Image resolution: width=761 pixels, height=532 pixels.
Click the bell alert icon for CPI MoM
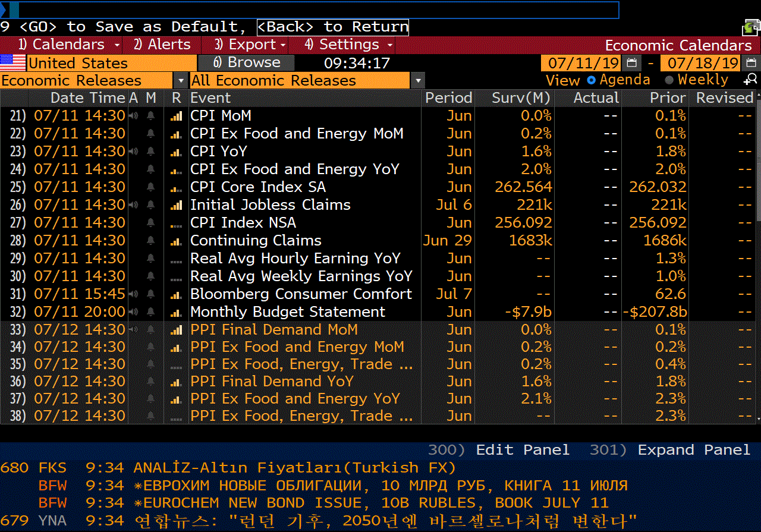pyautogui.click(x=151, y=116)
